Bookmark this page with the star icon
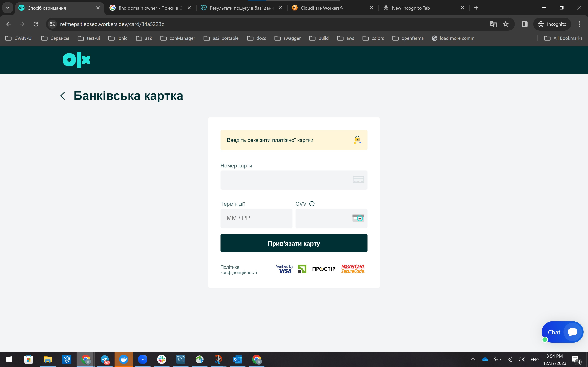The height and width of the screenshot is (367, 588). tap(506, 24)
